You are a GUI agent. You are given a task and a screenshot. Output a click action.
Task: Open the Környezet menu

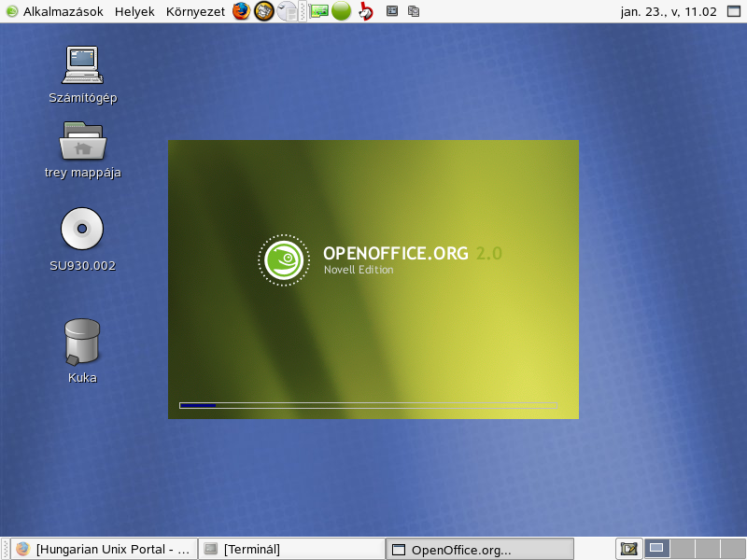point(195,11)
